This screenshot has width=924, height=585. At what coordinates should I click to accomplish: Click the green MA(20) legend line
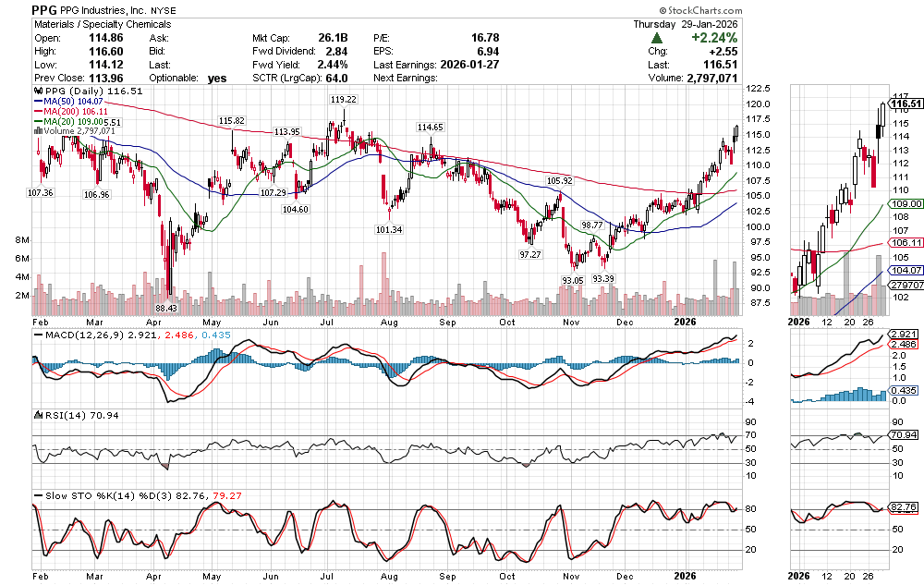[37, 122]
